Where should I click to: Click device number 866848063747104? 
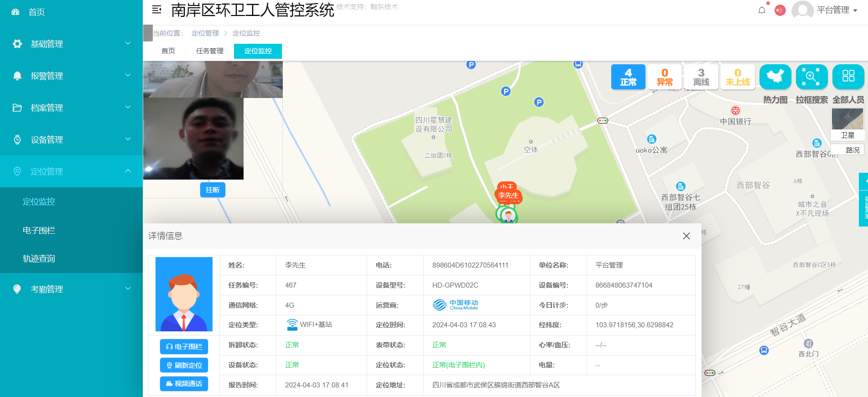(624, 285)
